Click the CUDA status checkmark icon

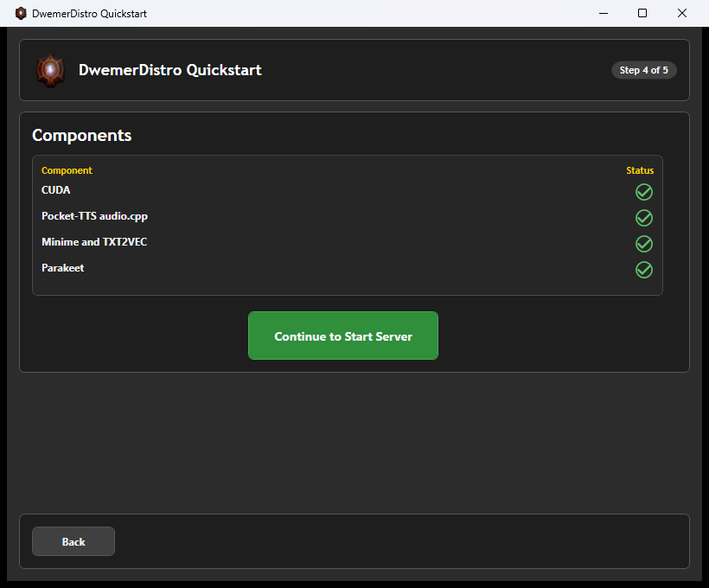pyautogui.click(x=644, y=192)
